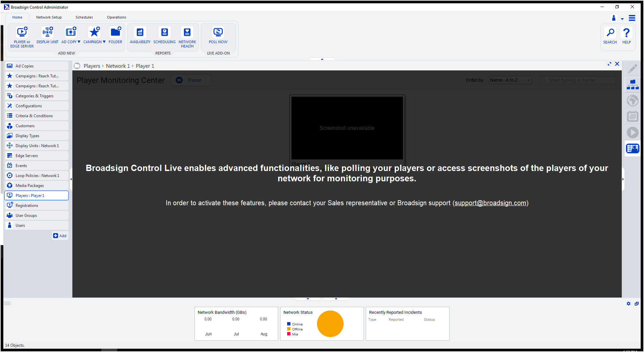This screenshot has width=644, height=352.
Task: Switch to the Schedules tab
Action: click(84, 17)
